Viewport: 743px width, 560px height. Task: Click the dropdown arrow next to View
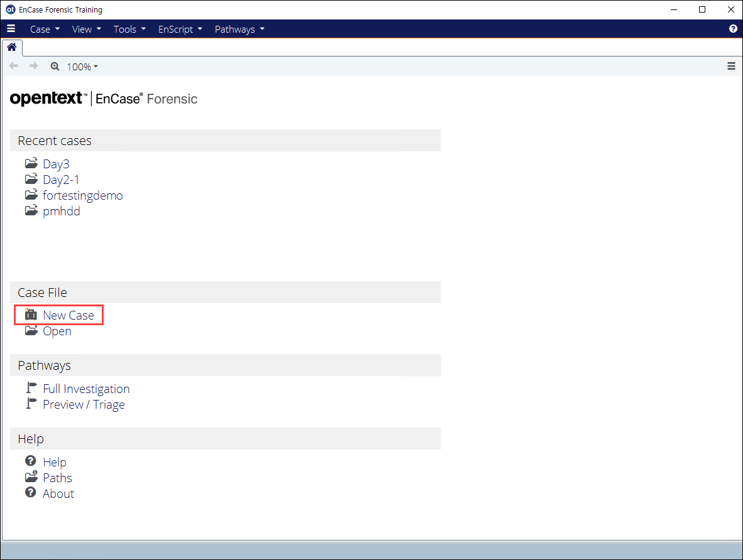tap(99, 29)
